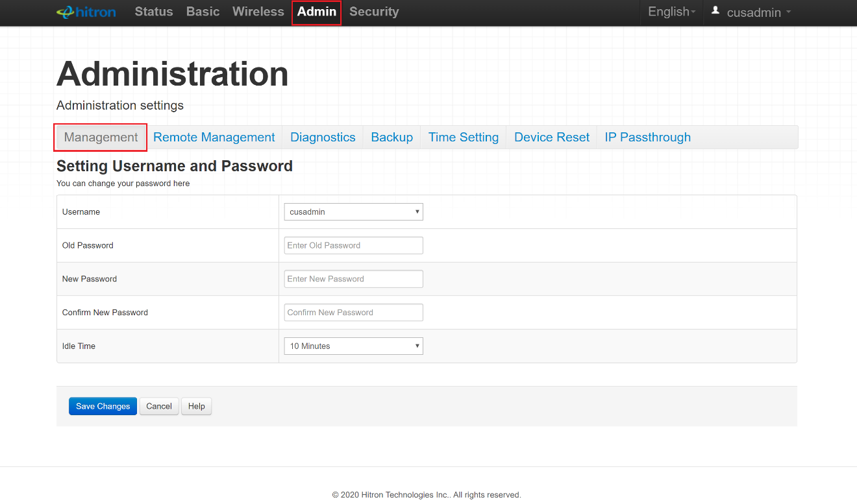The height and width of the screenshot is (504, 857).
Task: Click the Username row label
Action: 81,212
